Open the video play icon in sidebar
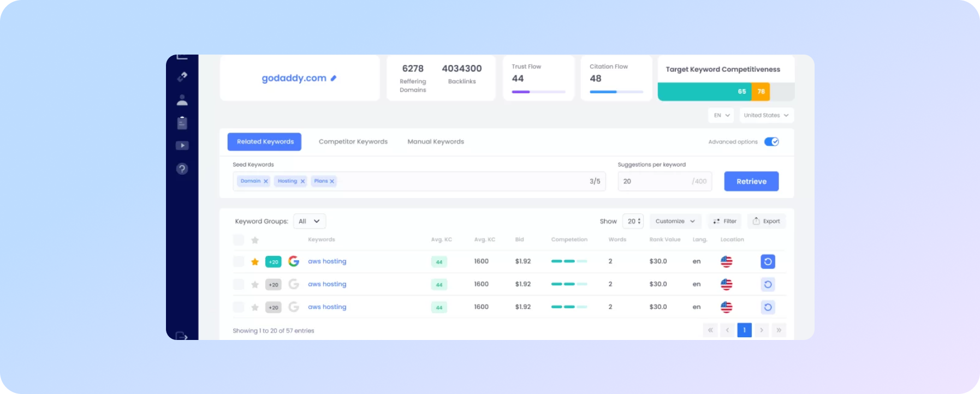980x394 pixels. pos(182,146)
